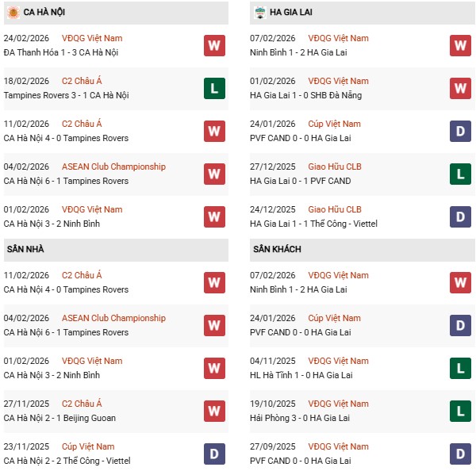Select the SÂN NHÀ section header
This screenshot has height=471, width=476.
pyautogui.click(x=25, y=249)
